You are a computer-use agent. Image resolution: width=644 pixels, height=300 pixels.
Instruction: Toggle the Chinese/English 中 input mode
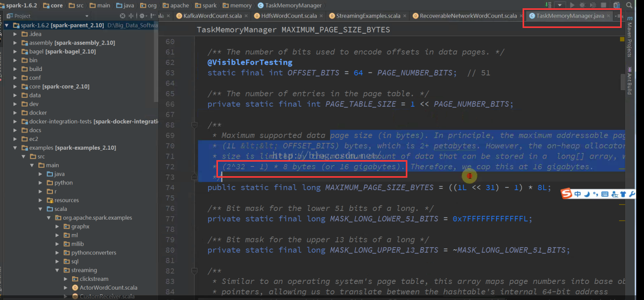pos(578,194)
